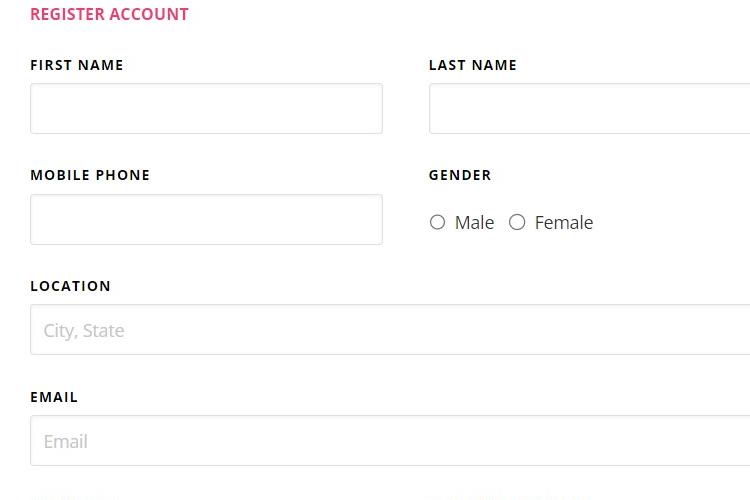
Task: Click the Email placeholder text
Action: pos(66,442)
